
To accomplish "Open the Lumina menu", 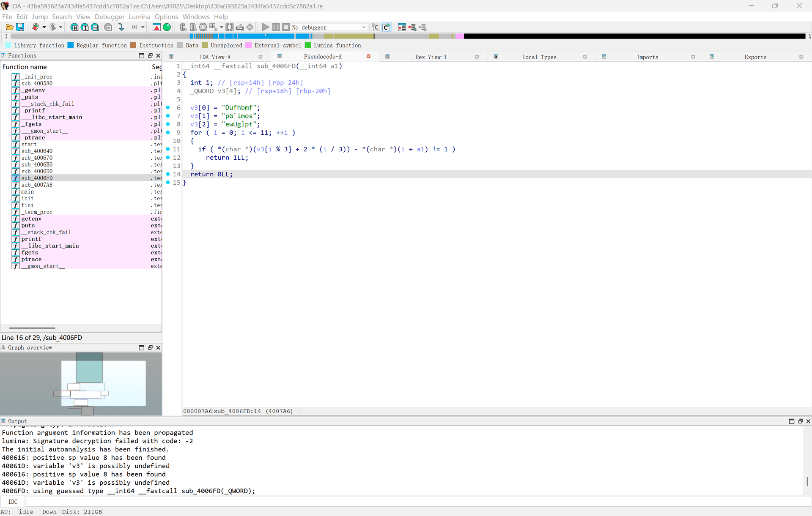I will coord(140,16).
